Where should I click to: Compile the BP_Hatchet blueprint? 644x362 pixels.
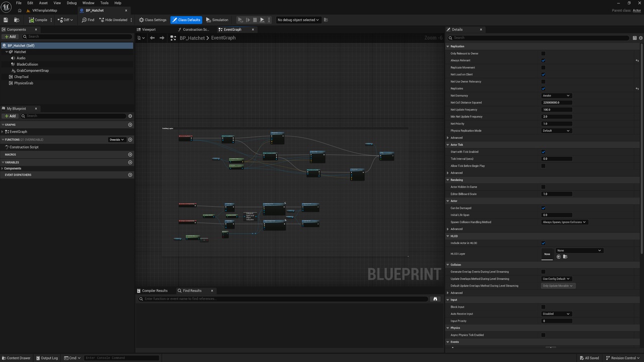click(x=38, y=20)
